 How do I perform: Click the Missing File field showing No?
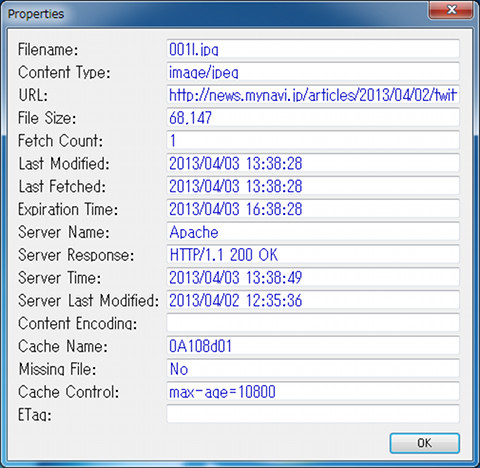point(313,368)
